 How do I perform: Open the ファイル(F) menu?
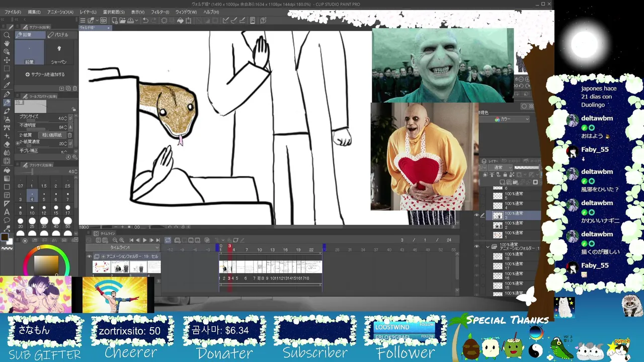pyautogui.click(x=12, y=12)
